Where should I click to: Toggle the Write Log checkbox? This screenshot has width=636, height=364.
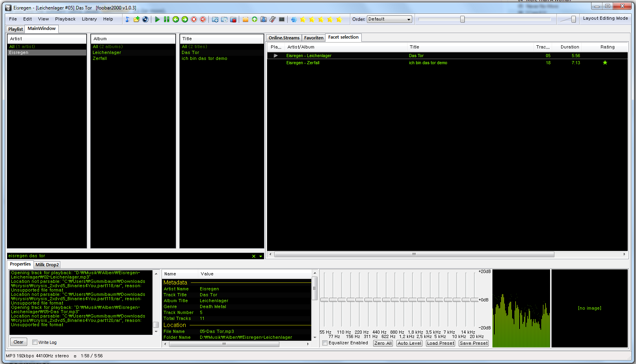[x=35, y=342]
